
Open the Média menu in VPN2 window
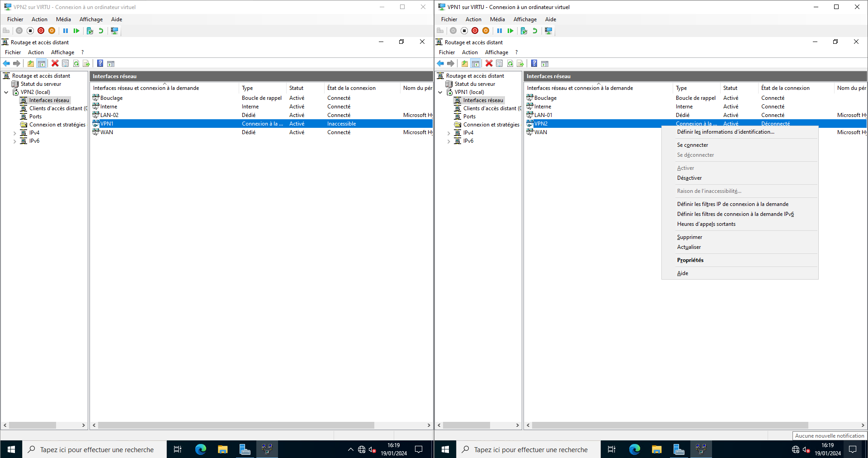[63, 19]
